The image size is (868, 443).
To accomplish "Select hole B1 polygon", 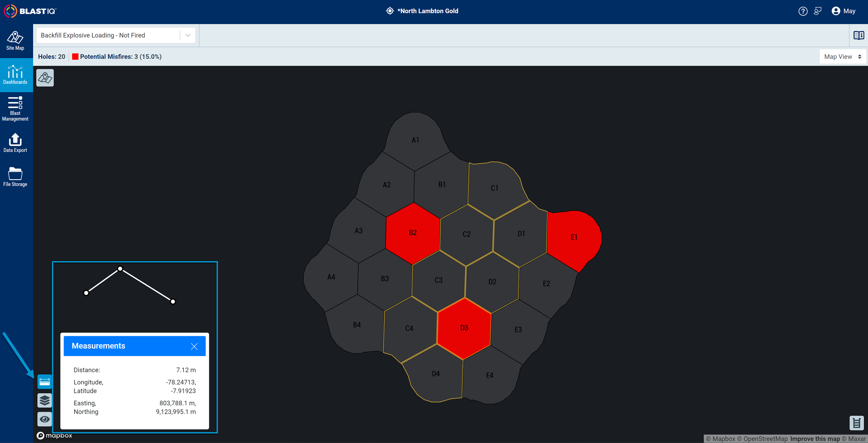I will tap(442, 185).
